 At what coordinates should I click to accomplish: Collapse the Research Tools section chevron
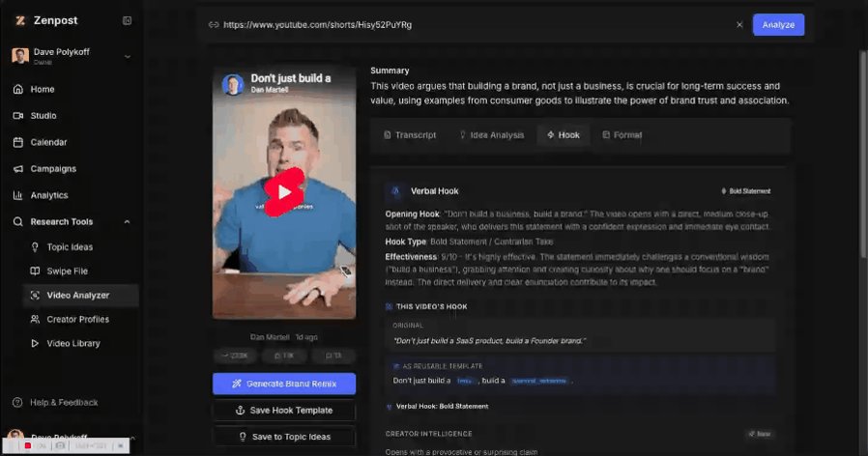(x=127, y=222)
